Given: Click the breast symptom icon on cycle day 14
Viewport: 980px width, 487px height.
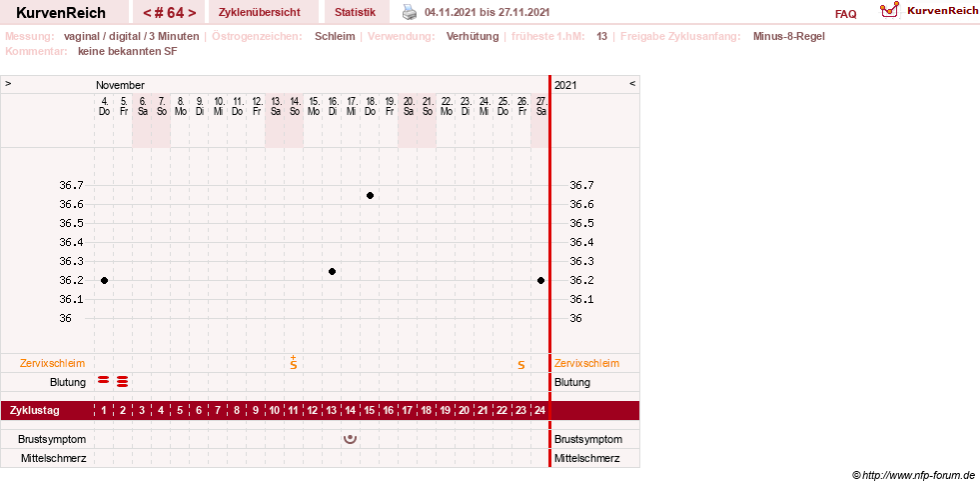Looking at the screenshot, I should (x=351, y=439).
